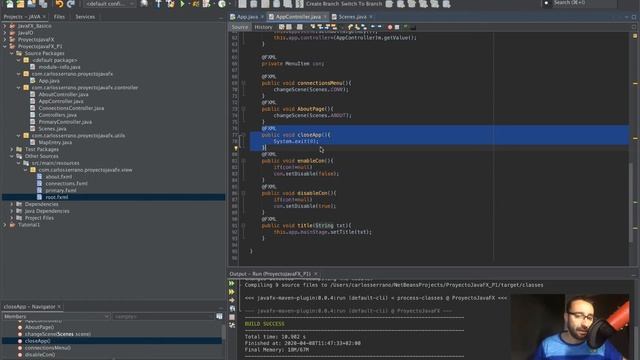Select connectionsMenu() in Navigator
Viewport: 640px width, 360px height.
[48, 348]
